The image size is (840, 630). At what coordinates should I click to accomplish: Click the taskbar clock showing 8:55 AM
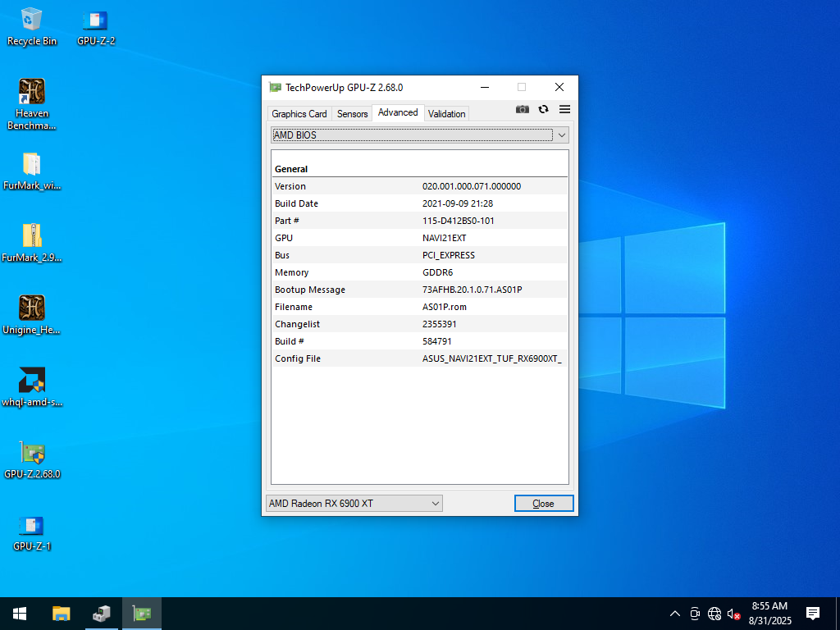769,614
